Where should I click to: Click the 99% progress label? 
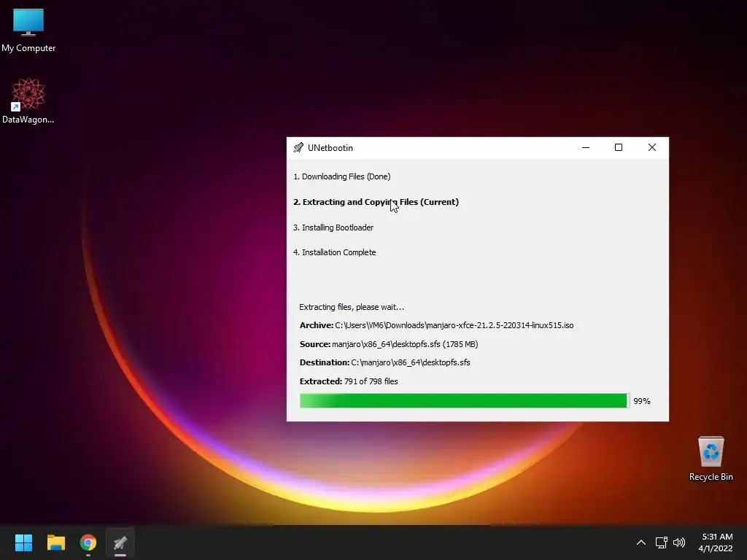point(642,402)
